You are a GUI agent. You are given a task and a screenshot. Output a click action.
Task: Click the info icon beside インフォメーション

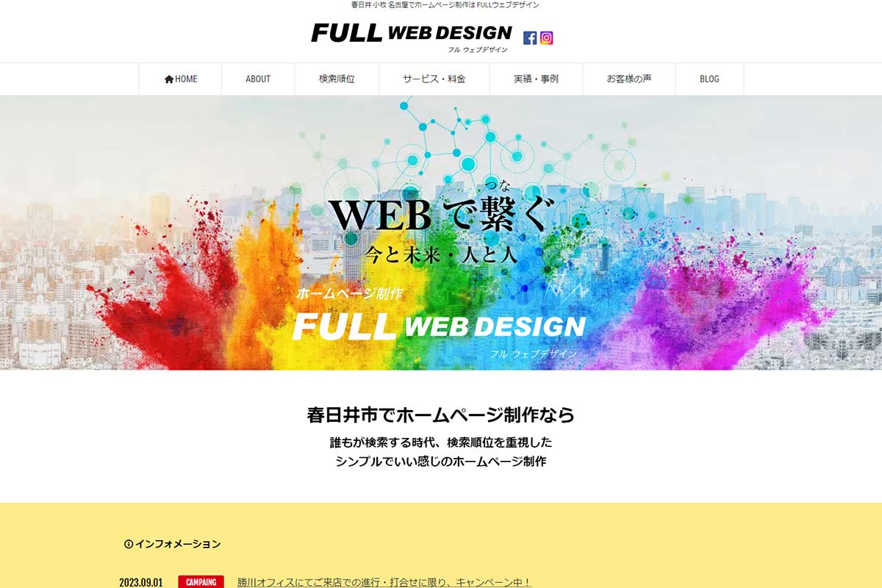(129, 545)
